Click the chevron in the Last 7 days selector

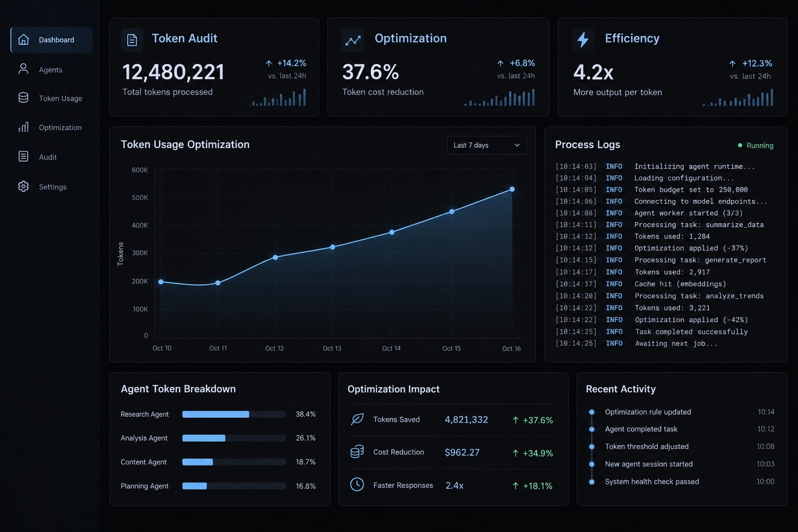click(x=517, y=145)
